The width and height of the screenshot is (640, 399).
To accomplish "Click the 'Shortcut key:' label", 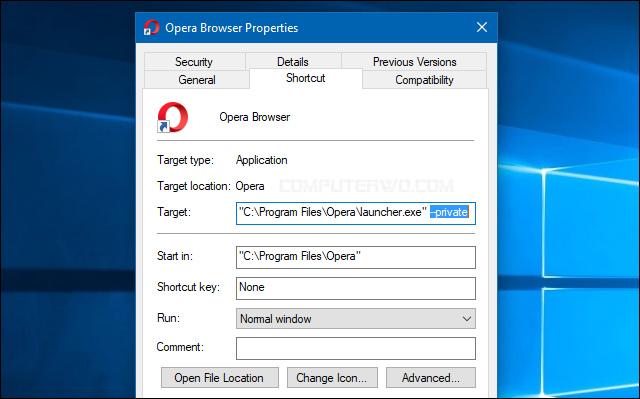I will pyautogui.click(x=189, y=287).
